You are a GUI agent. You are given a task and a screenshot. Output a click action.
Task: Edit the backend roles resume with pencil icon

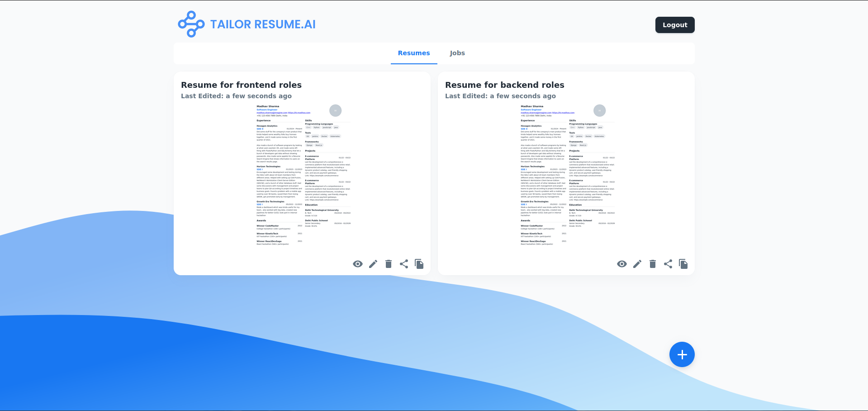[x=637, y=264]
